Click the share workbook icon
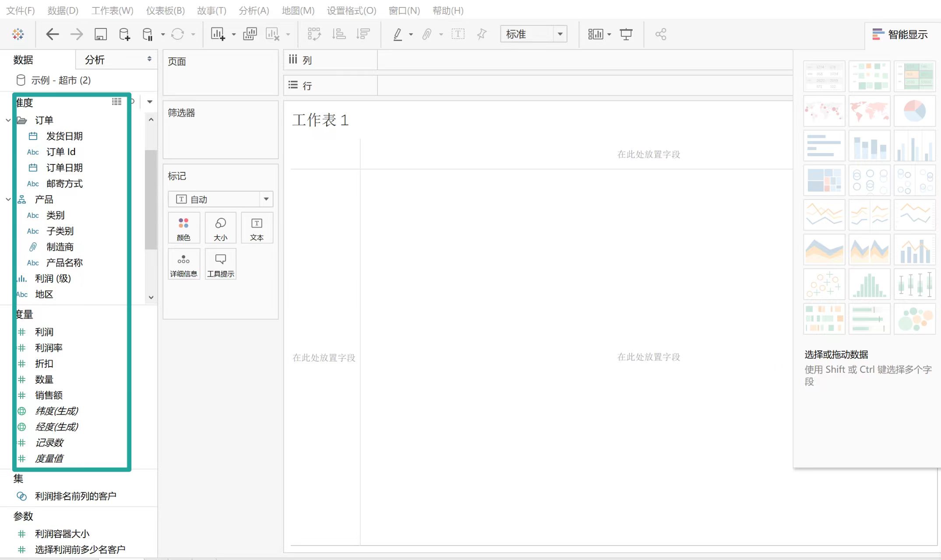The image size is (941, 560). (660, 34)
